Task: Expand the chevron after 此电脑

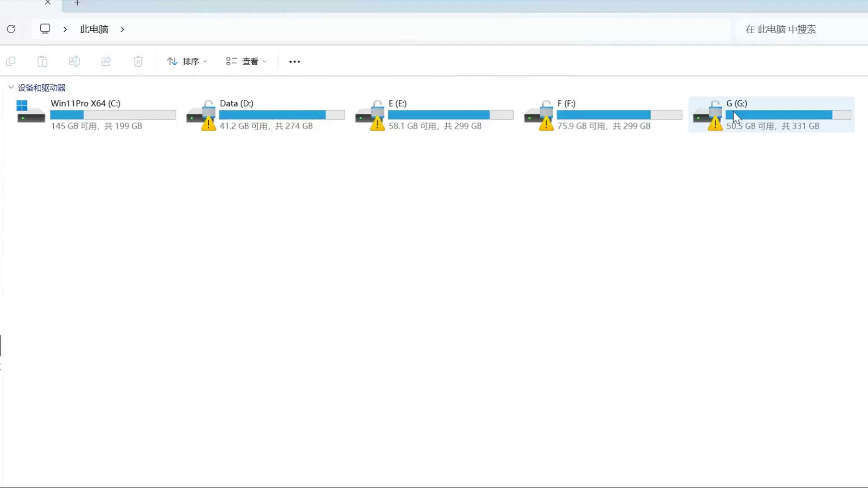Action: pyautogui.click(x=122, y=29)
